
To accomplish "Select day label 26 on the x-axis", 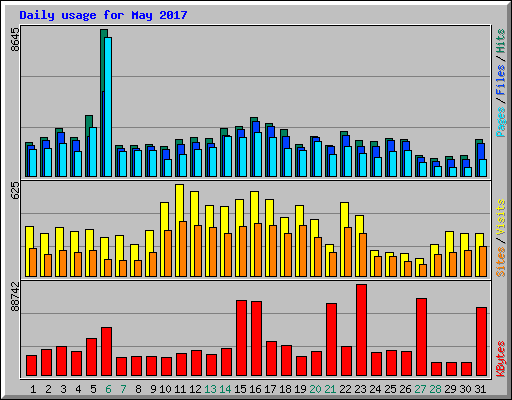I will coord(405,389).
